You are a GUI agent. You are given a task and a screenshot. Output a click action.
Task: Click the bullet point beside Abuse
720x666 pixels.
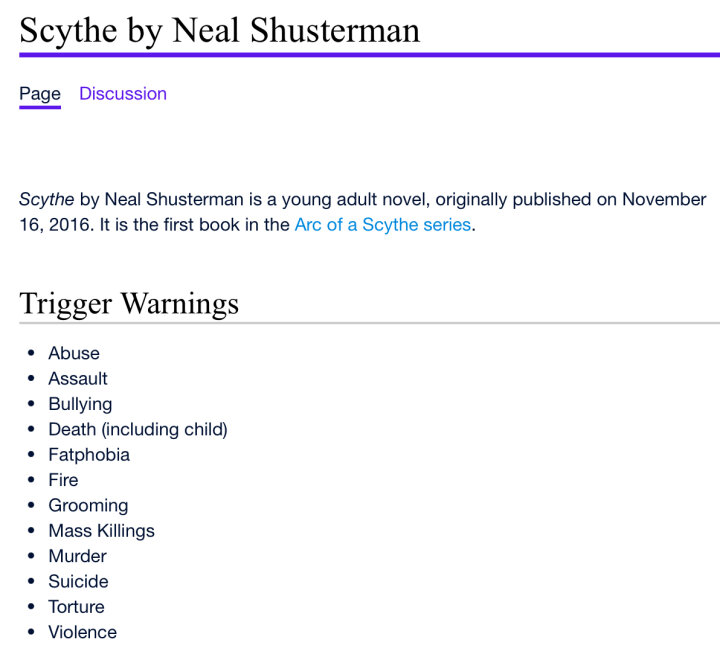(31, 353)
